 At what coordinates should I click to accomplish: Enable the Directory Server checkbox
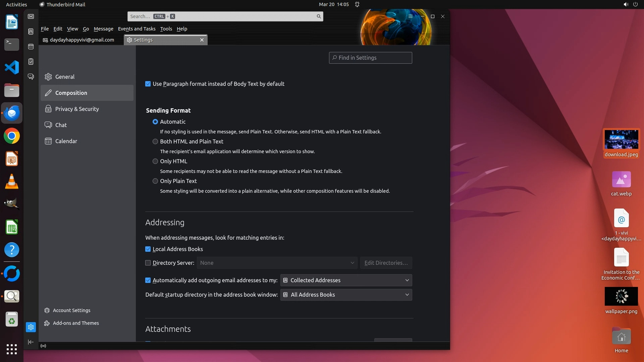(148, 263)
